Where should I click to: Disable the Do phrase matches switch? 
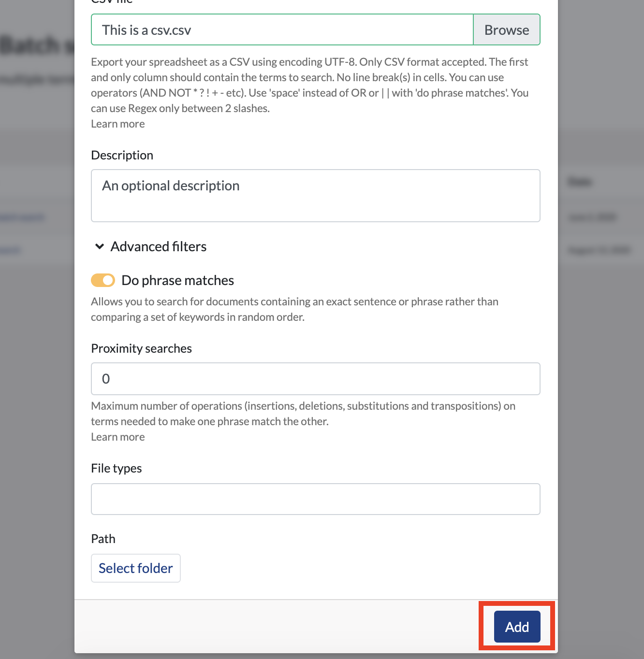[x=103, y=280]
